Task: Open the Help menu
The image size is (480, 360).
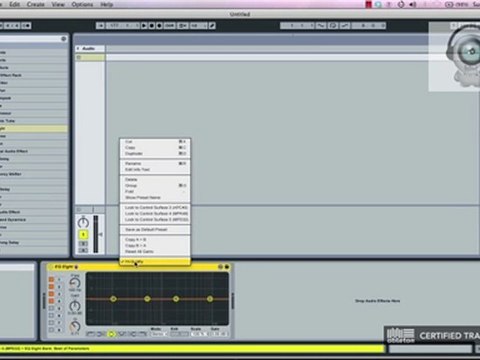Action: click(107, 5)
